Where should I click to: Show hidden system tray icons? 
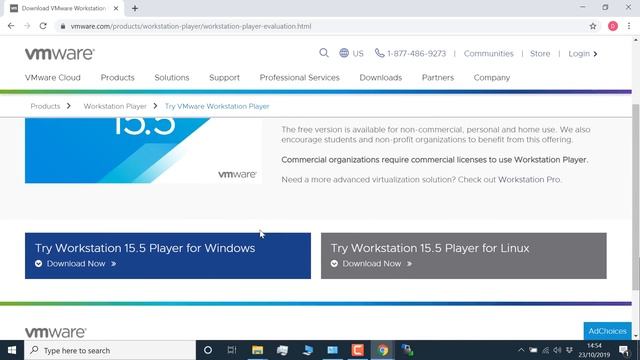click(x=521, y=350)
